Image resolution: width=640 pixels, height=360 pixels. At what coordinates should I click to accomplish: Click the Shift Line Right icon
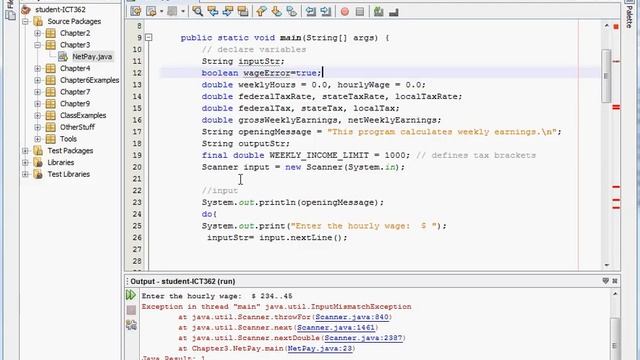325,11
